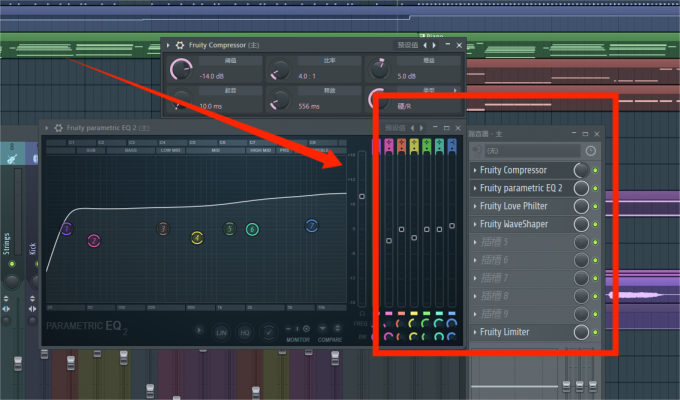The width and height of the screenshot is (680, 400).
Task: Click the teal band type icon atop EQ sliders
Action: coord(439,146)
